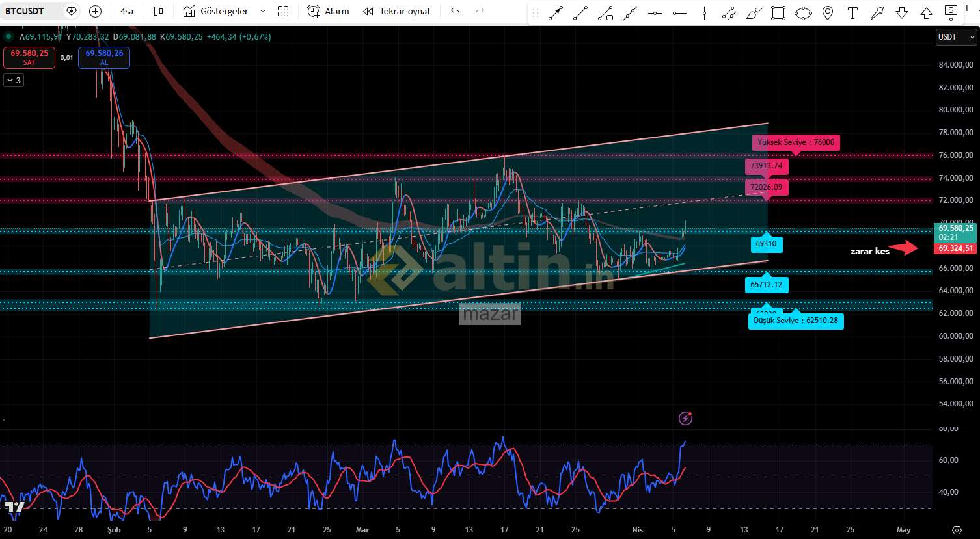Select the Rectangle drawing tool
Image resolution: width=980 pixels, height=539 pixels.
778,12
